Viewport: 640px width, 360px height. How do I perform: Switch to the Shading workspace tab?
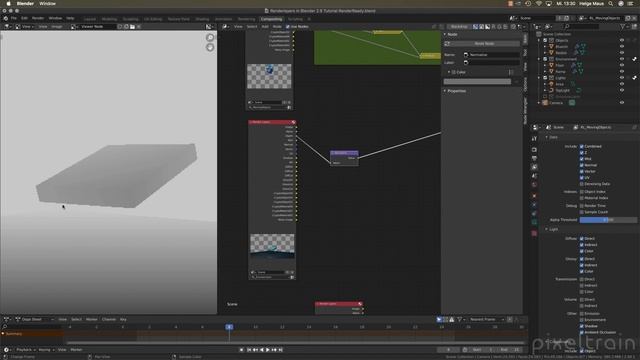click(202, 19)
